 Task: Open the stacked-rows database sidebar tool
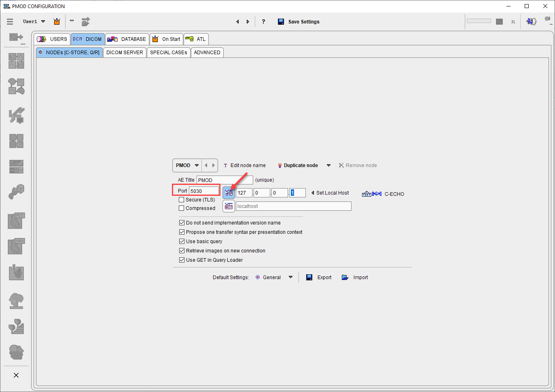click(17, 166)
